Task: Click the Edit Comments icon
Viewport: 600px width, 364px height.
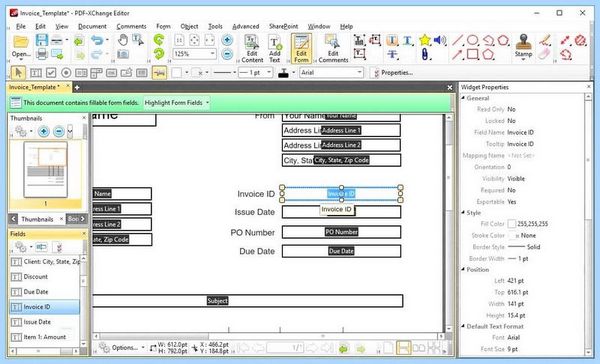Action: tap(333, 48)
